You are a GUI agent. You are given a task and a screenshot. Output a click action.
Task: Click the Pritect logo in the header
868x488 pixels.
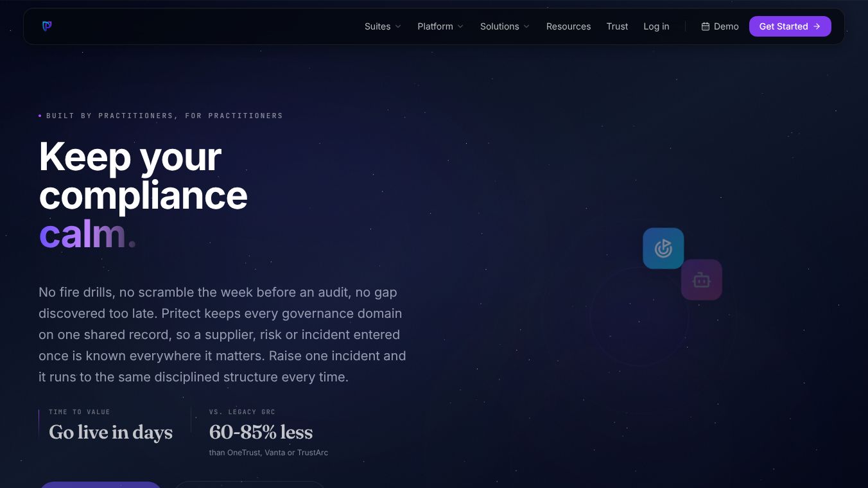(47, 26)
